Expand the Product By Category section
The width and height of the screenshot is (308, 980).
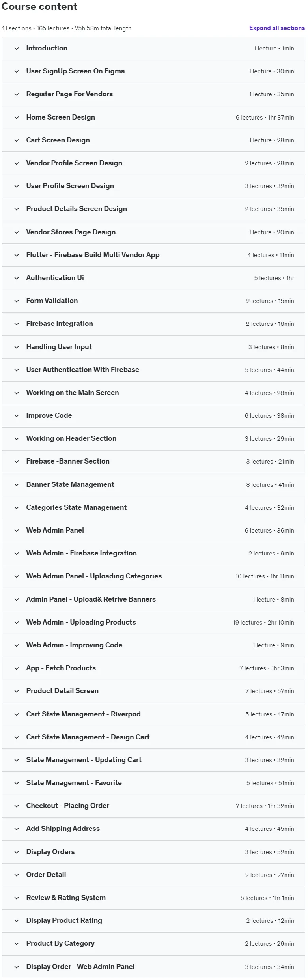pyautogui.click(x=153, y=944)
